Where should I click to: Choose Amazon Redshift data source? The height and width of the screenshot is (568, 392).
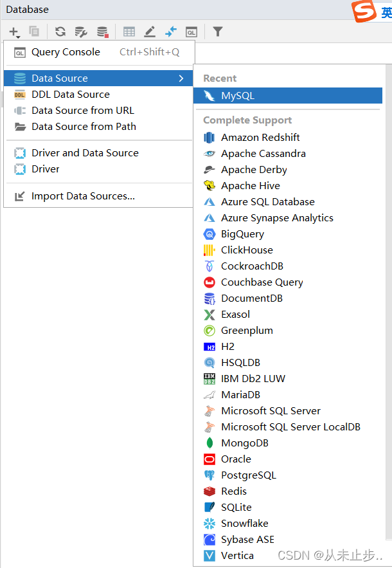pos(288,138)
